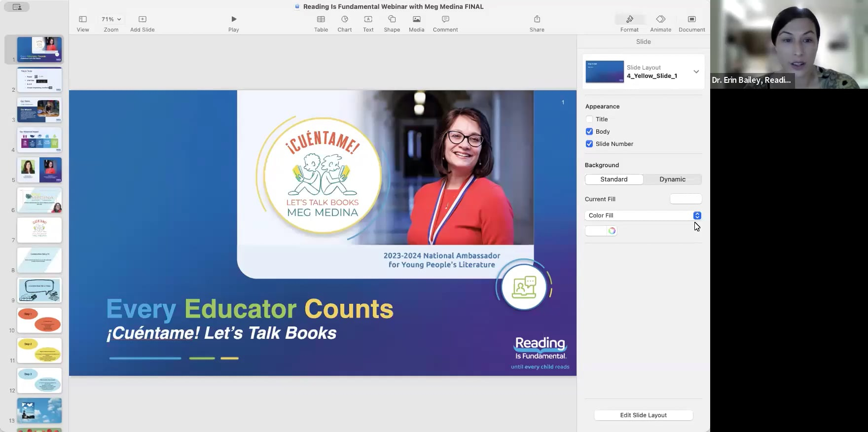Image resolution: width=868 pixels, height=432 pixels.
Task: Add a Text box from toolbar
Action: (368, 19)
